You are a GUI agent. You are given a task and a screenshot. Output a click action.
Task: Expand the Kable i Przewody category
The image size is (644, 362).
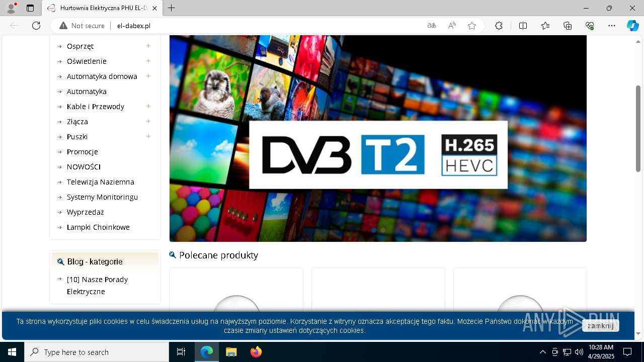148,106
